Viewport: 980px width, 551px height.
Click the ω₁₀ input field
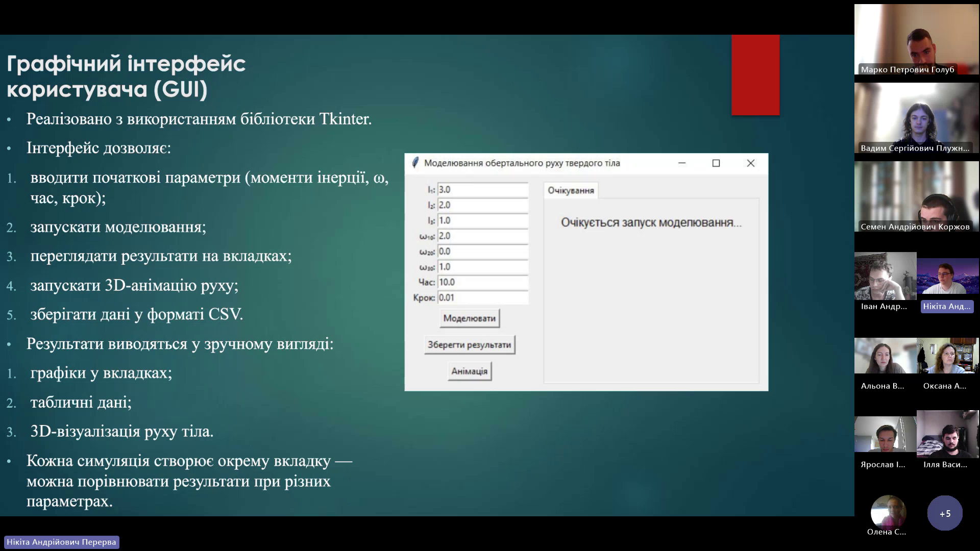coord(482,236)
